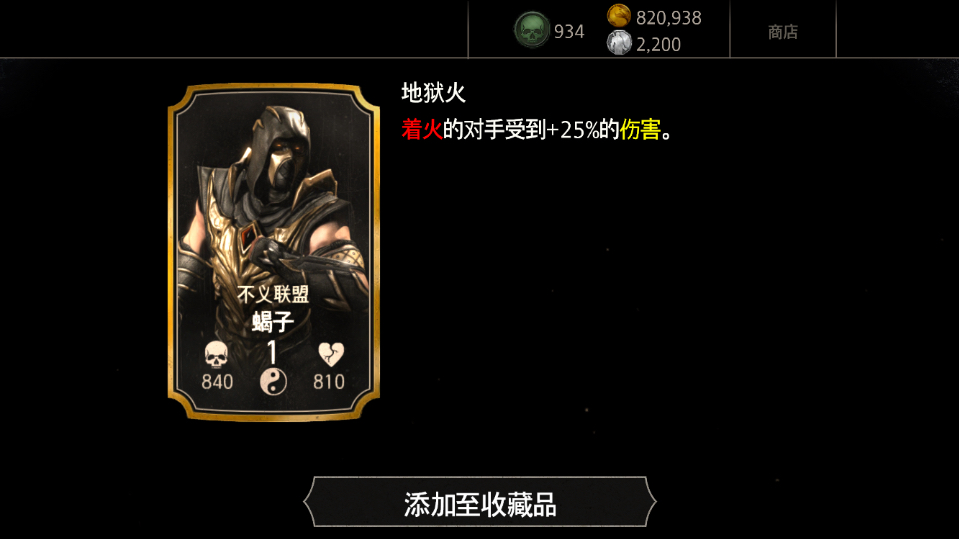Screen dimensions: 959x539
Task: Tap the green skull souls icon
Action: pyautogui.click(x=531, y=30)
